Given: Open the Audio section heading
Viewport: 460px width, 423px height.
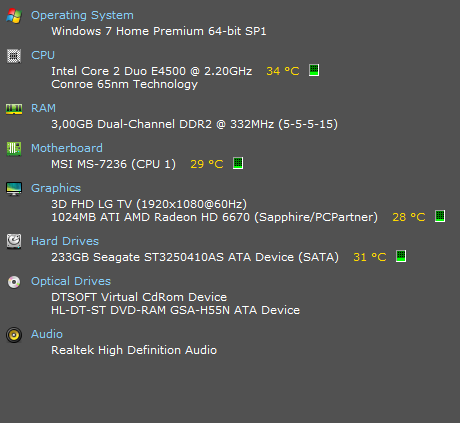Looking at the screenshot, I should point(47,334).
